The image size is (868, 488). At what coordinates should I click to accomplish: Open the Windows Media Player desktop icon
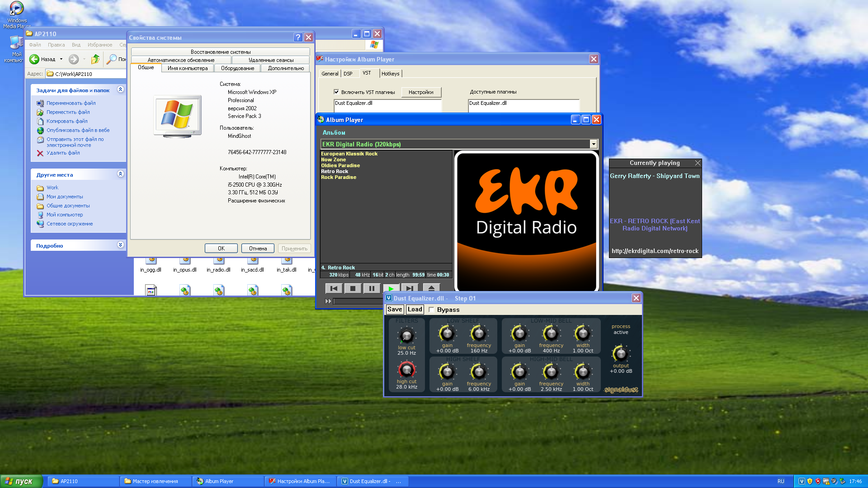17,15
